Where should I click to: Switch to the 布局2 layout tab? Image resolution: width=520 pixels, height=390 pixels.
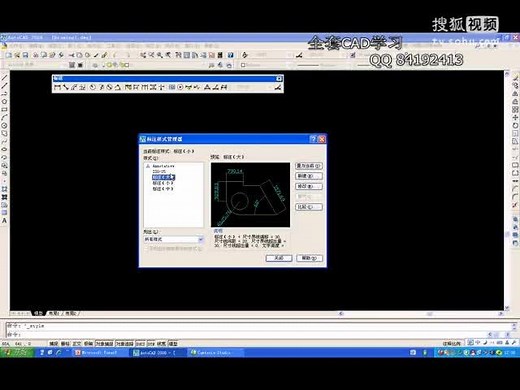71,313
